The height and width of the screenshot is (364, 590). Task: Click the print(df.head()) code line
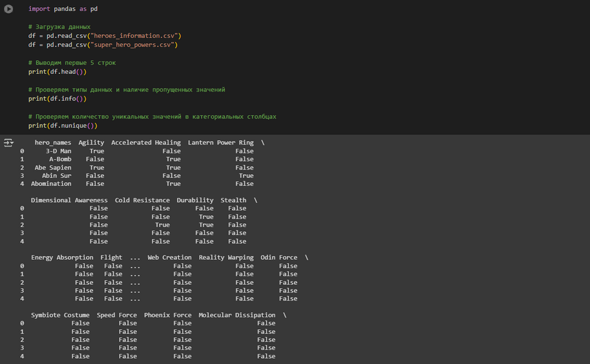click(x=57, y=71)
